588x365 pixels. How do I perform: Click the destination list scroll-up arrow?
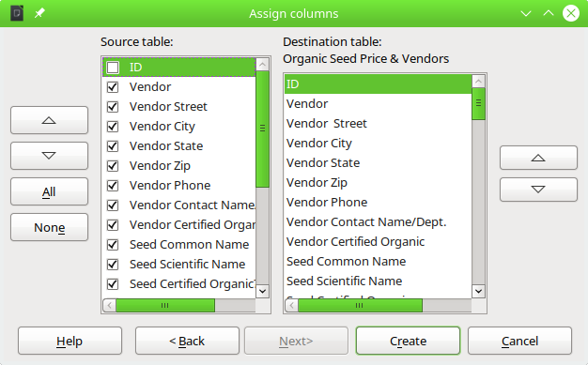pos(478,82)
